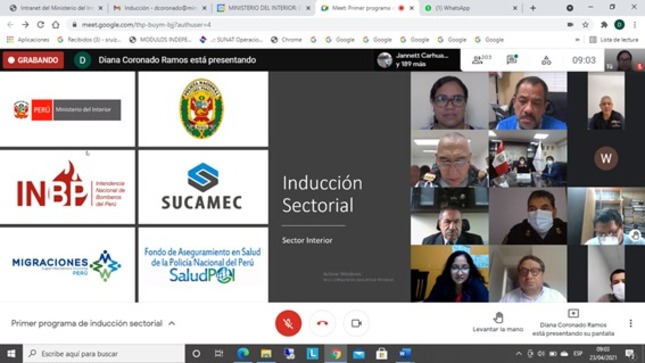Viewport: 645px width, 363px height.
Task: Select the W participant avatar tile
Action: pyautogui.click(x=606, y=158)
